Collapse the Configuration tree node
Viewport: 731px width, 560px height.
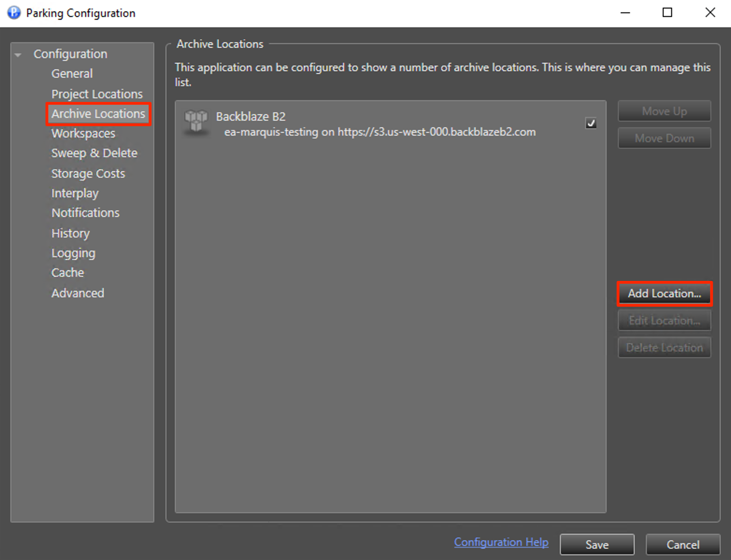coord(18,55)
